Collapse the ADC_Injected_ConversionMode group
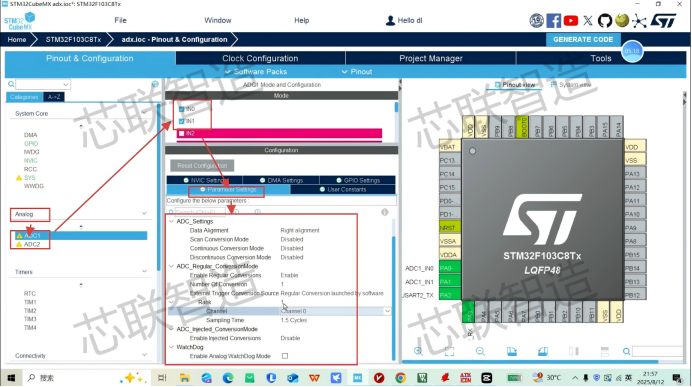Screen dimensions: 692x387 coord(172,329)
